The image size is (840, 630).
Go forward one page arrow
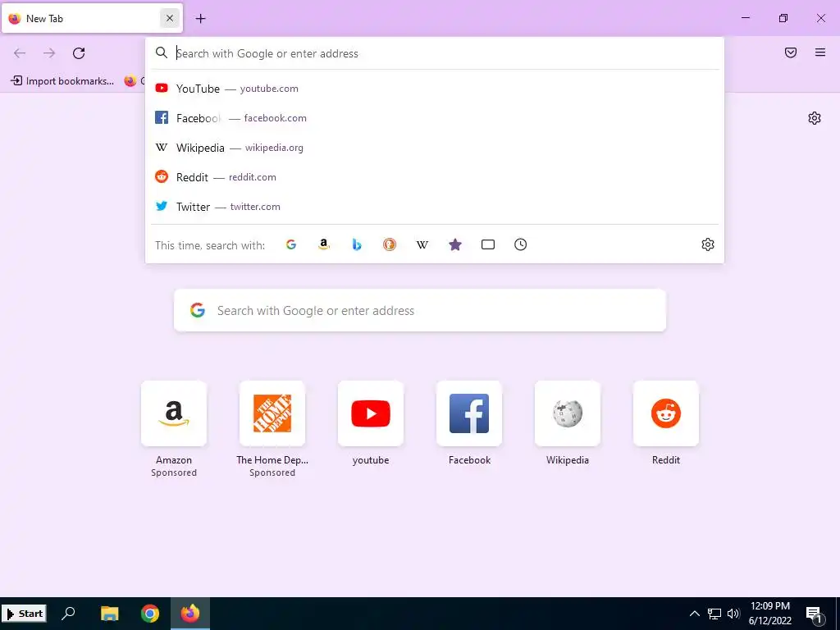coord(49,53)
